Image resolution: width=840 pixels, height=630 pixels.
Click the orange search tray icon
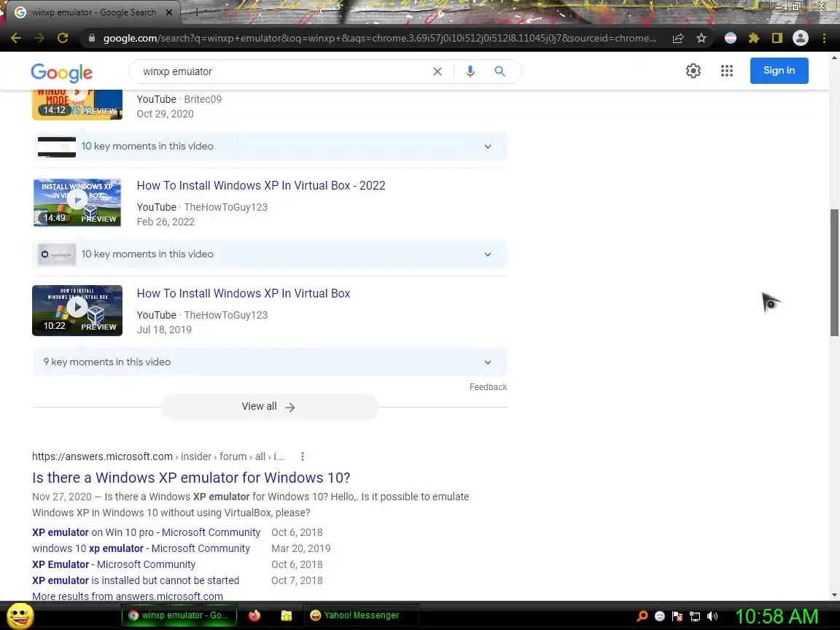click(642, 616)
